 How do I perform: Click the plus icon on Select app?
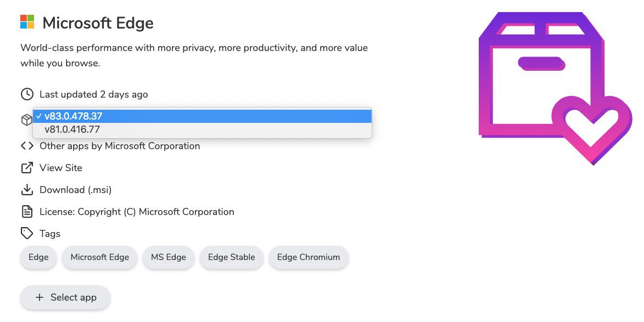39,297
